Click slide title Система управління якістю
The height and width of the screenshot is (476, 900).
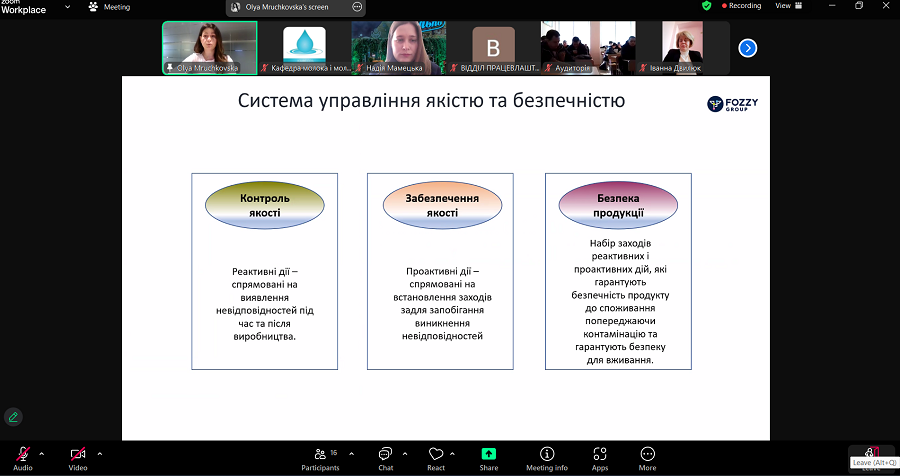pyautogui.click(x=431, y=100)
